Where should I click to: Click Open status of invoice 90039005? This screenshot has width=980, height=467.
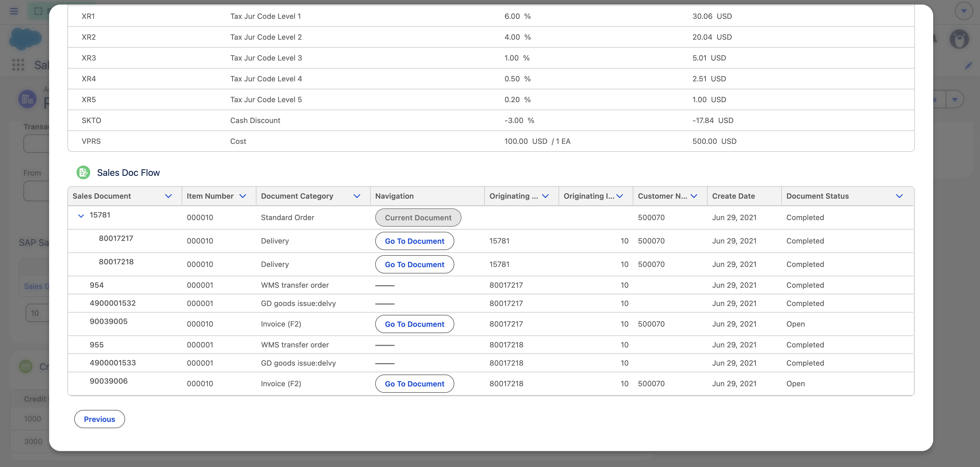(796, 324)
